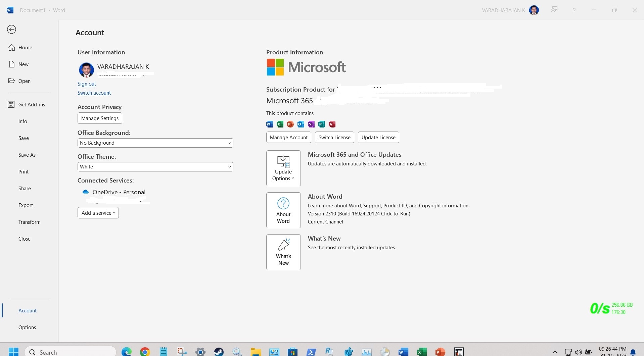
Task: Click the PowerPoint icon in product list
Action: [x=290, y=124]
